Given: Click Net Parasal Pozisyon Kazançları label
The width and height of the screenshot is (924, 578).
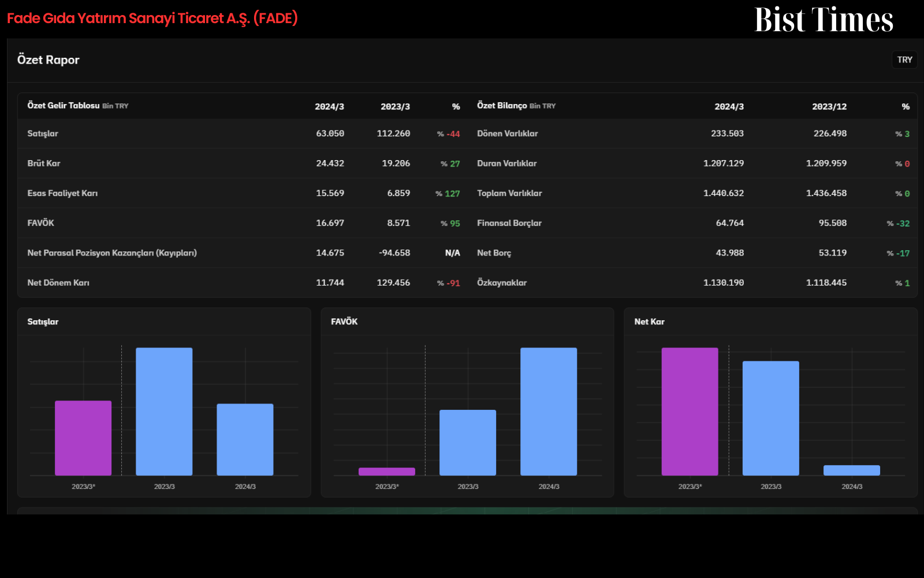Looking at the screenshot, I should 112,253.
